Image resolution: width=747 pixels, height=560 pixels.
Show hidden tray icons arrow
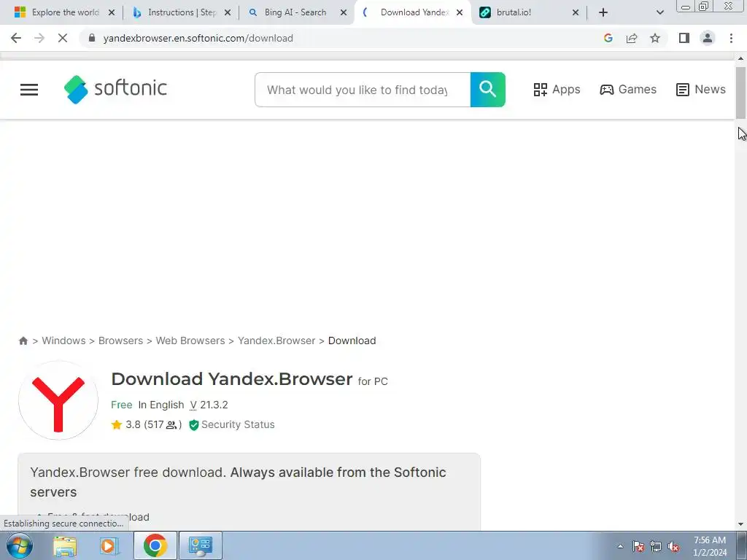pos(620,546)
